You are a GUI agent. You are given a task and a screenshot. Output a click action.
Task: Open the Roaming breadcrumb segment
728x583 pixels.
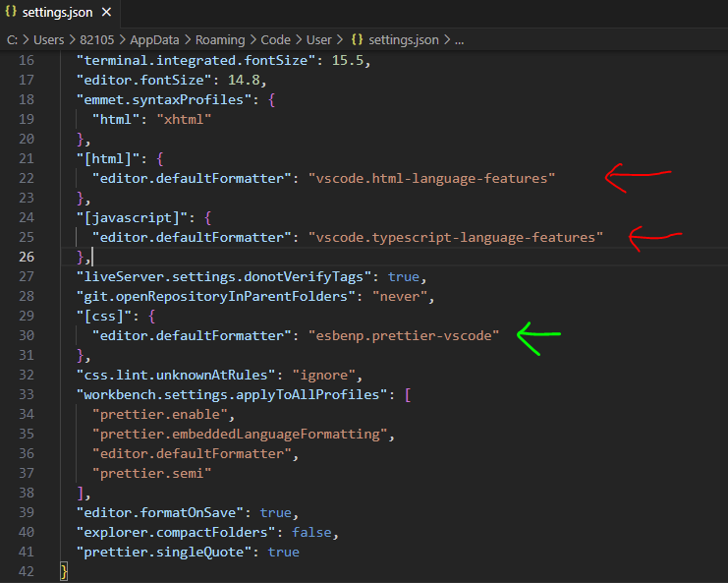tap(220, 40)
